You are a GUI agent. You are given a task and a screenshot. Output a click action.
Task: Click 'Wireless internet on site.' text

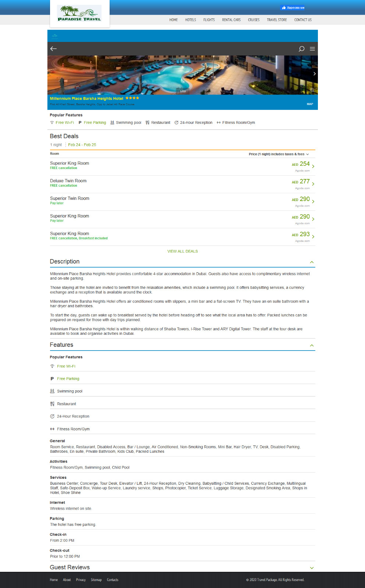click(71, 509)
